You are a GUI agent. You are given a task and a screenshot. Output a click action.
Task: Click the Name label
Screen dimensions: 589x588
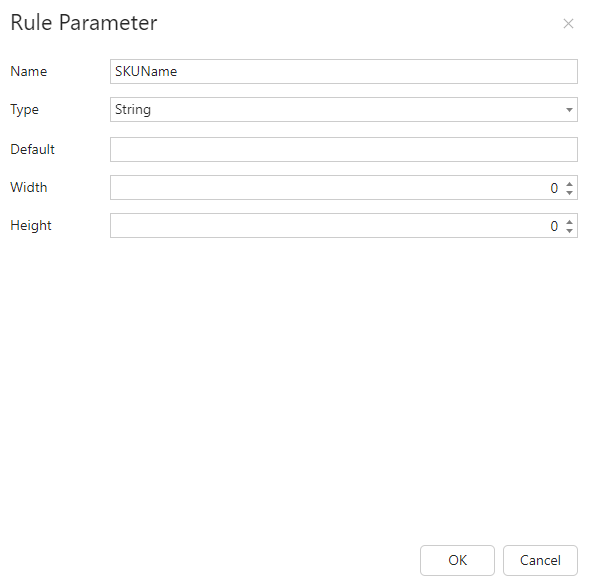click(x=29, y=71)
